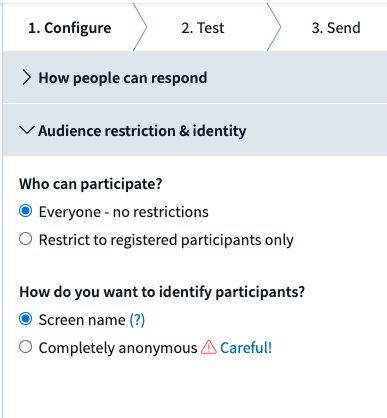Choose the Screen name radio option

click(x=26, y=319)
